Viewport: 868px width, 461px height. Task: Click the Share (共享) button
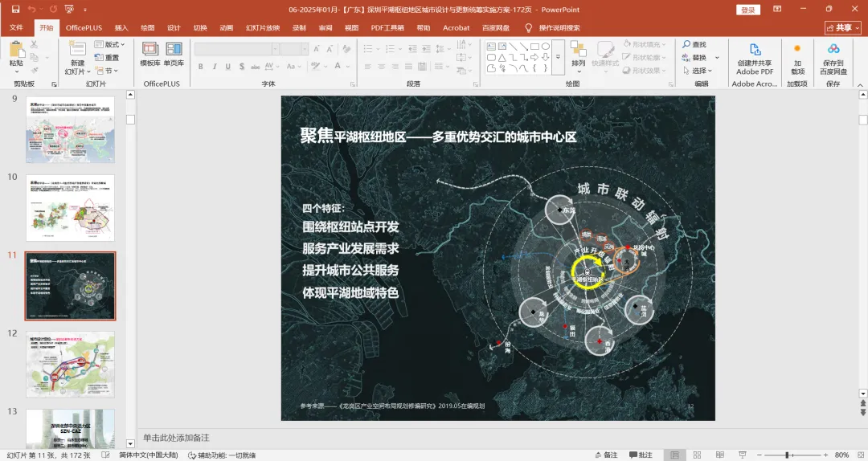point(843,27)
